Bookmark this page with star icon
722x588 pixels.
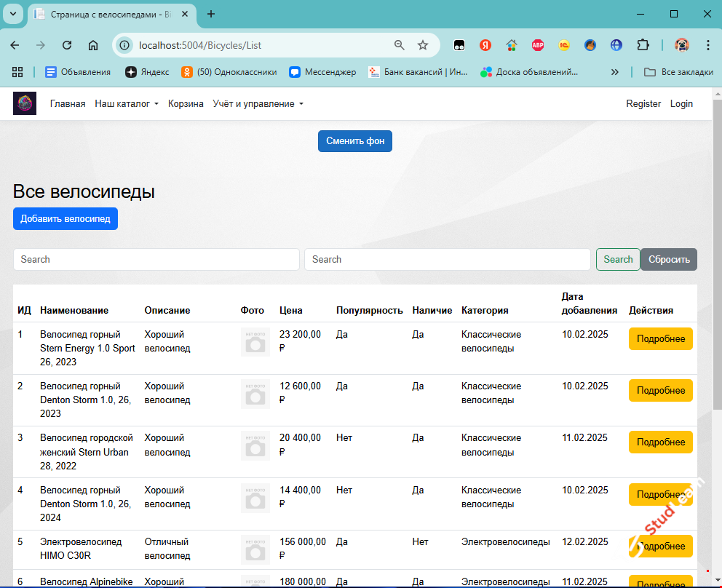[423, 45]
